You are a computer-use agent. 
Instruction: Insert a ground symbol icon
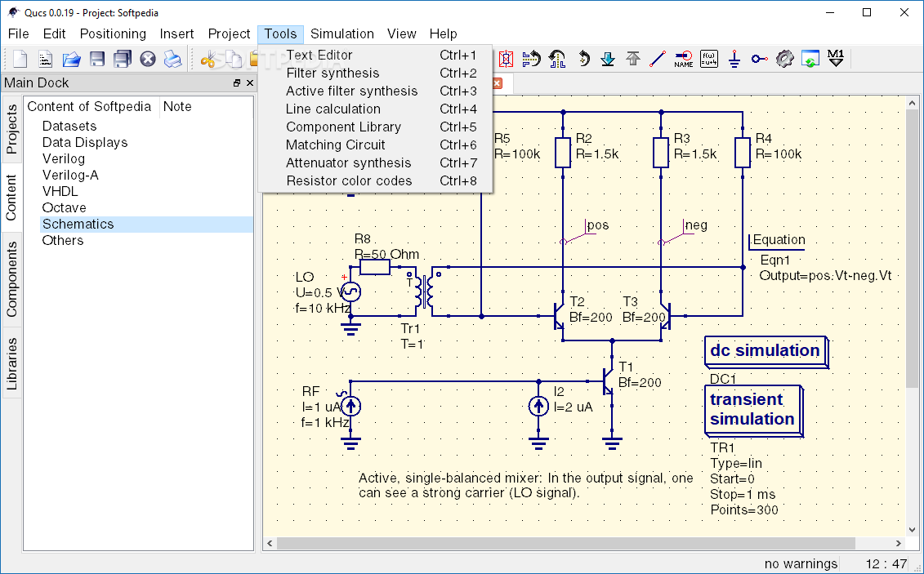point(734,59)
